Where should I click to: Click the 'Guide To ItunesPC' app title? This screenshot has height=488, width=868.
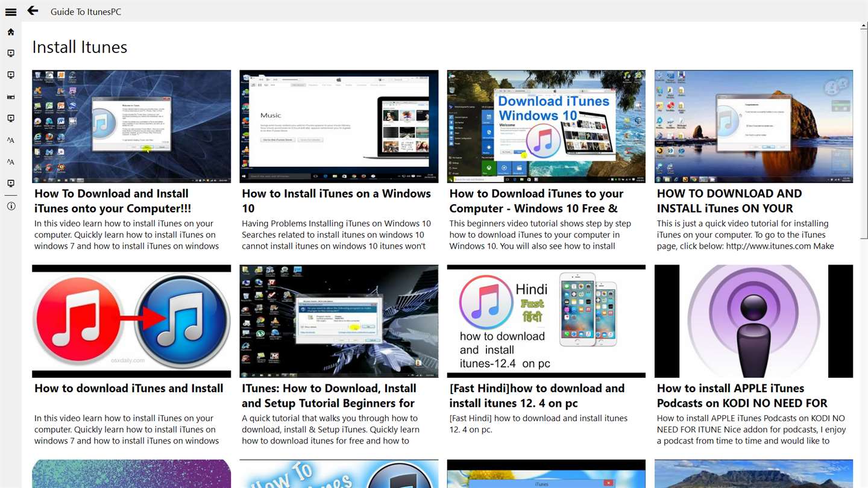pos(86,11)
